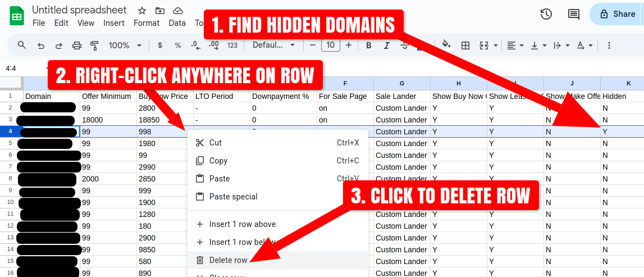Star the Untitled spreadsheet
644x277 pixels.
141,11
